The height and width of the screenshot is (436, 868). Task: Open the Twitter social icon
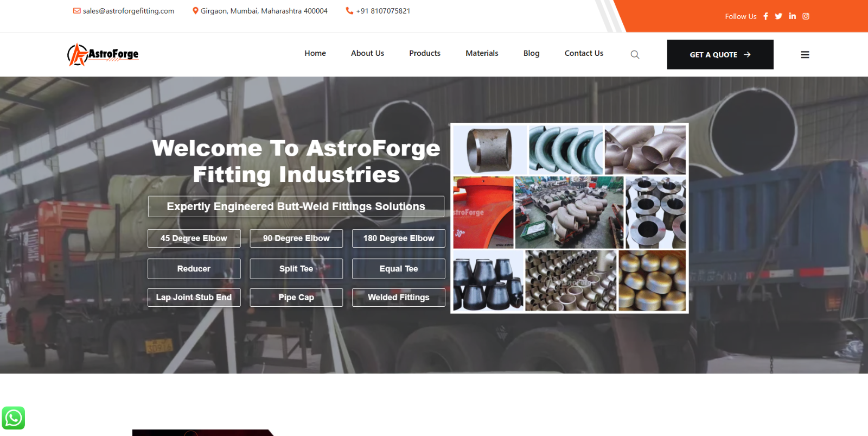778,16
